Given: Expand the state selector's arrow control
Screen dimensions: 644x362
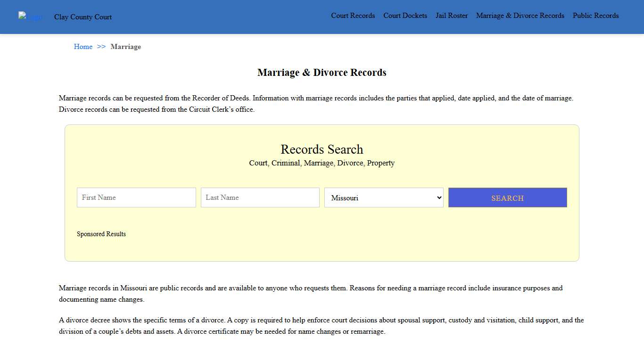Looking at the screenshot, I should [x=438, y=197].
